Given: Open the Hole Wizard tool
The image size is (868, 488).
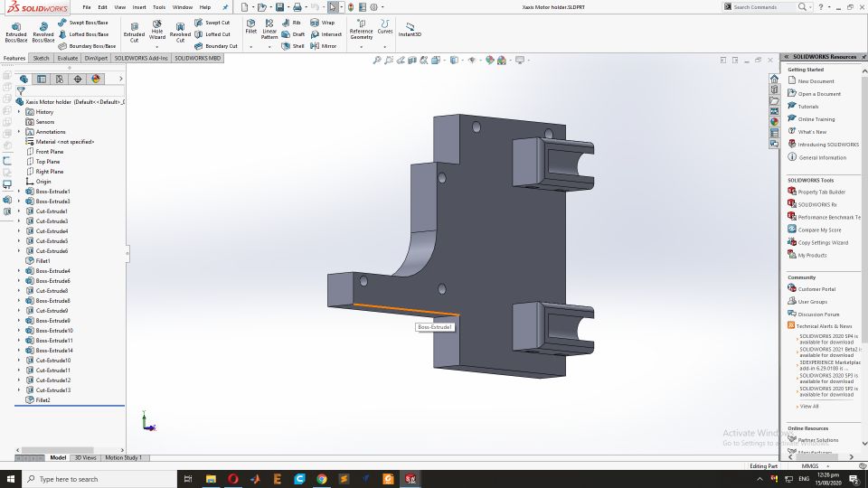Looking at the screenshot, I should pos(157,31).
